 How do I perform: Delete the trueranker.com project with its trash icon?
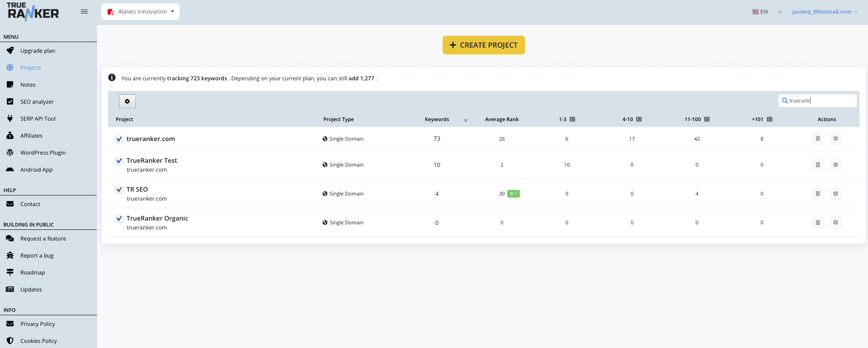pos(818,139)
